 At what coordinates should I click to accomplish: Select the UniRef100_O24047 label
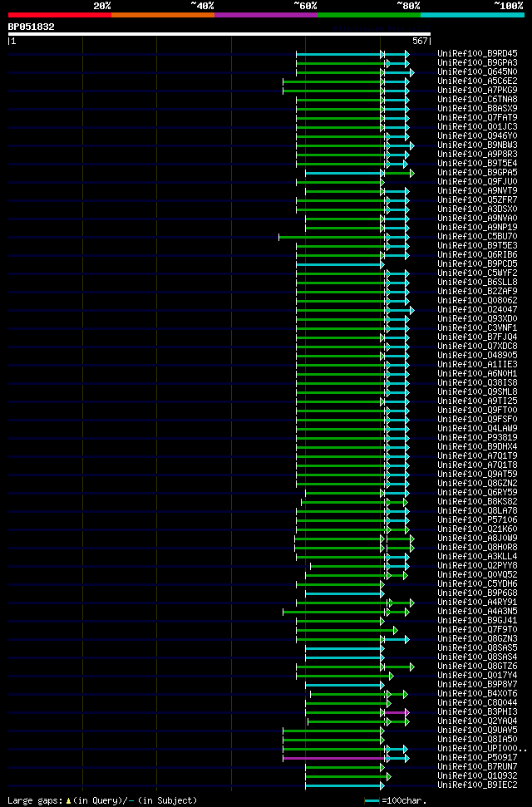tap(477, 309)
